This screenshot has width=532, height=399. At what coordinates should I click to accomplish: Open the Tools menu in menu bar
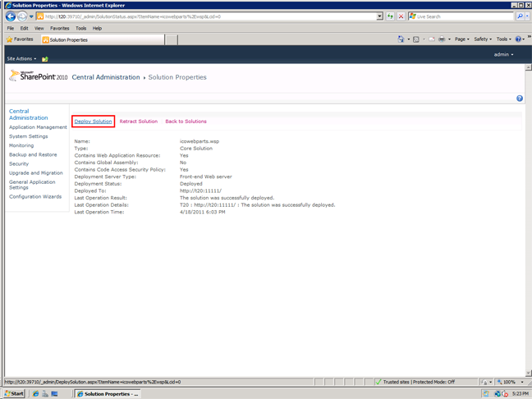[x=80, y=28]
